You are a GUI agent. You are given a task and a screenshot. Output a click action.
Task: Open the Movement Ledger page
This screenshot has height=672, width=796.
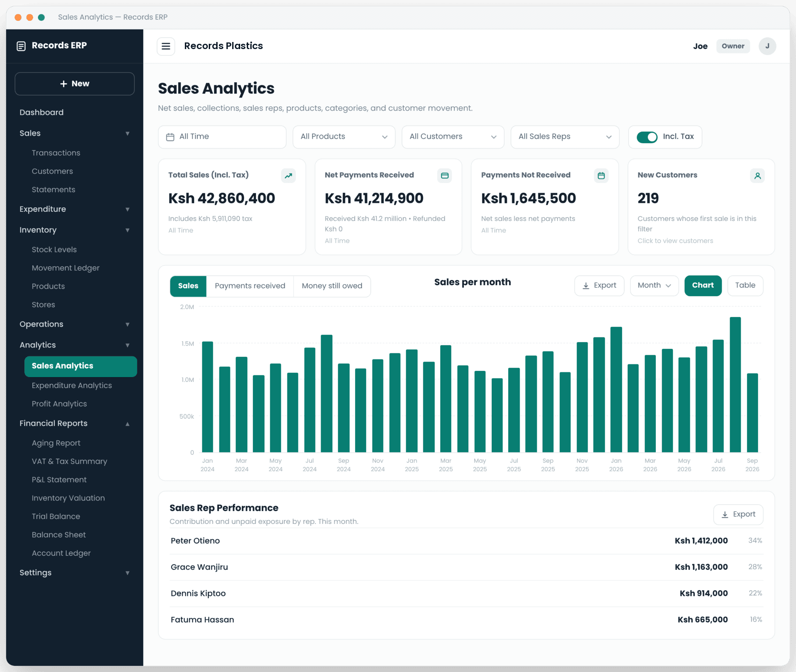[x=65, y=268]
